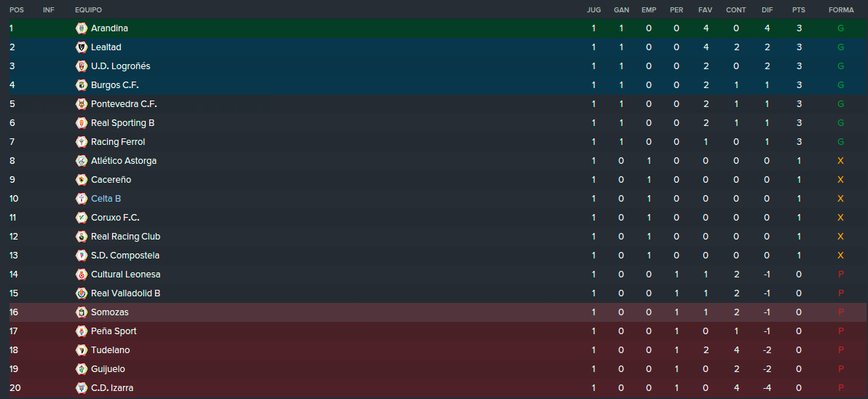868x399 pixels.
Task: Click the Lealtad club crest
Action: click(x=82, y=47)
